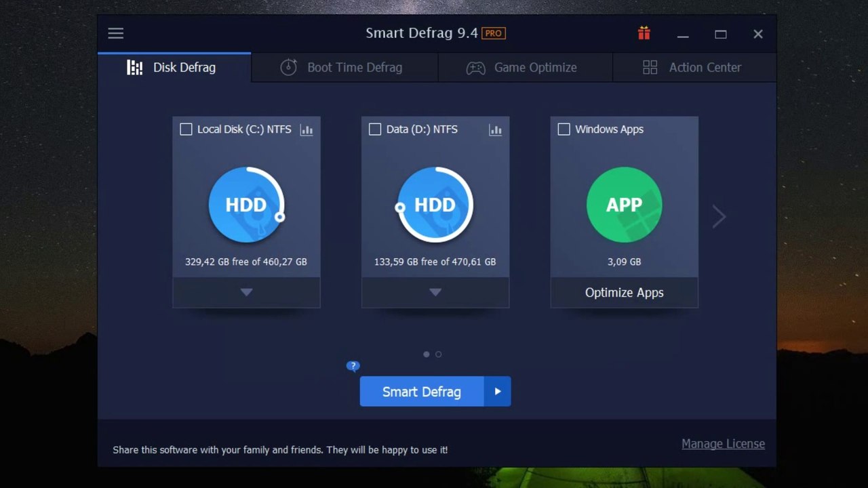Start the Smart Defrag button
868x488 pixels.
point(422,392)
